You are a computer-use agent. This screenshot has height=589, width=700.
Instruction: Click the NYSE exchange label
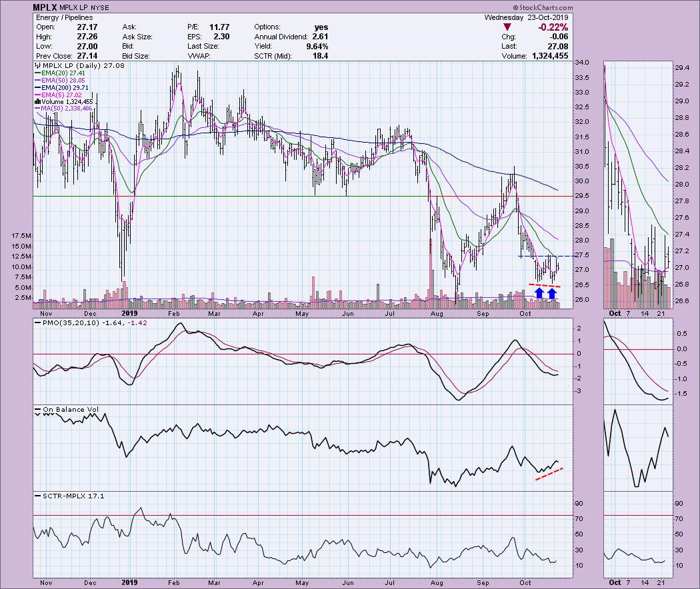pos(99,8)
